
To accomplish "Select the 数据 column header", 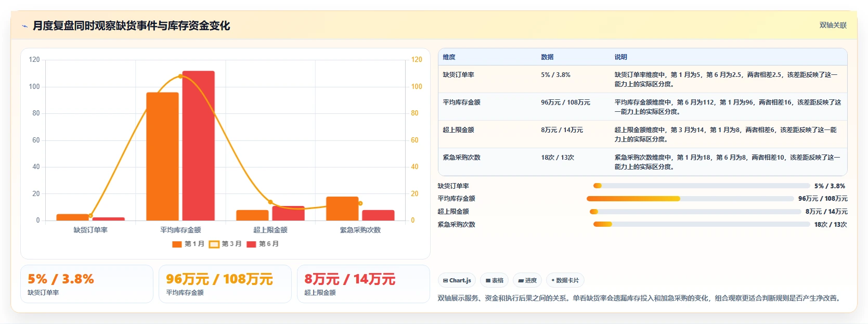I will pyautogui.click(x=547, y=57).
